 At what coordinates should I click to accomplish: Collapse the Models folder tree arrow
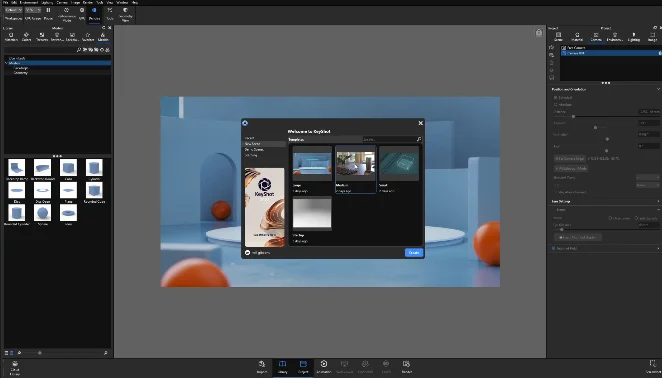click(x=6, y=63)
